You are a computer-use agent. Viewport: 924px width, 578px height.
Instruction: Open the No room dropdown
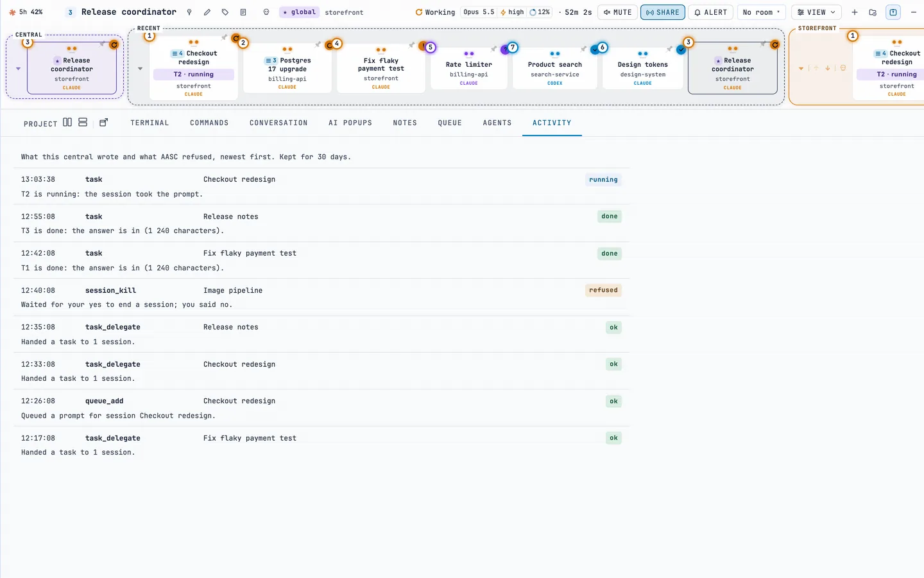click(x=761, y=12)
